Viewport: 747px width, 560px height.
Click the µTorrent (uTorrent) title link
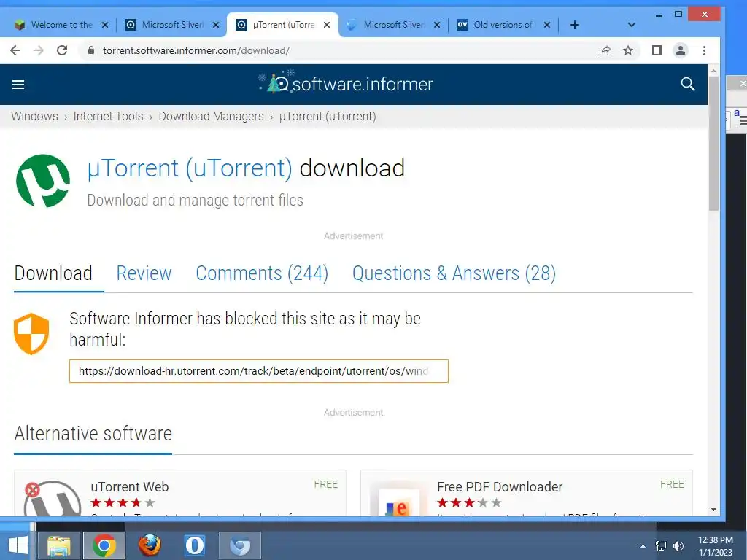[x=190, y=168]
